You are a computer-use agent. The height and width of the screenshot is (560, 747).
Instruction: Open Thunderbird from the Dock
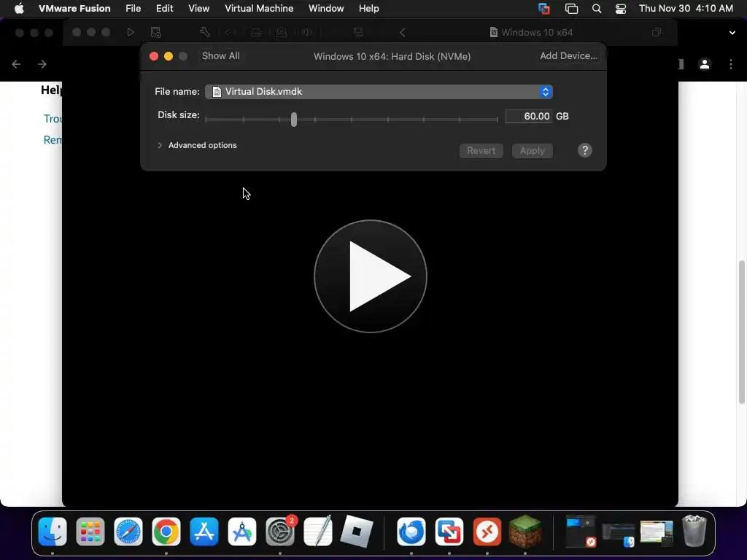tap(411, 531)
